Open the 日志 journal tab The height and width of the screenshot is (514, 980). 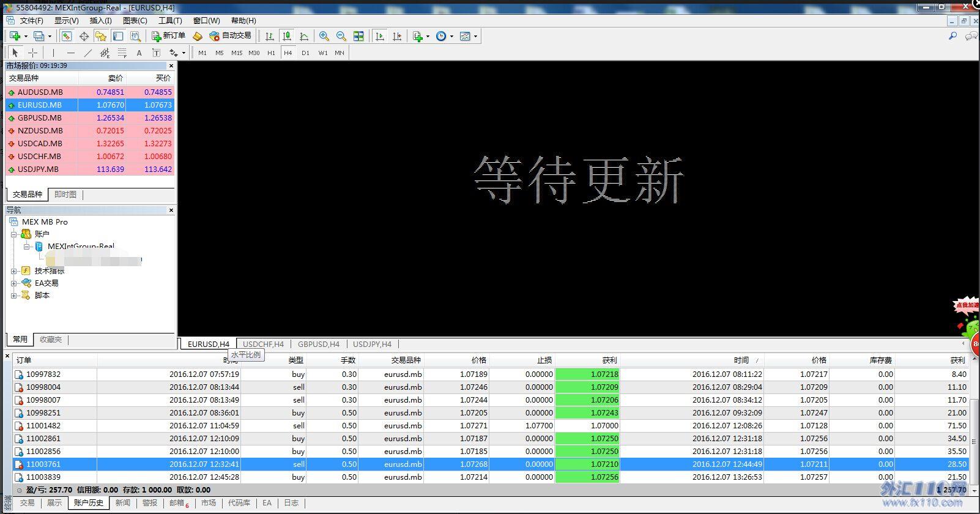291,503
